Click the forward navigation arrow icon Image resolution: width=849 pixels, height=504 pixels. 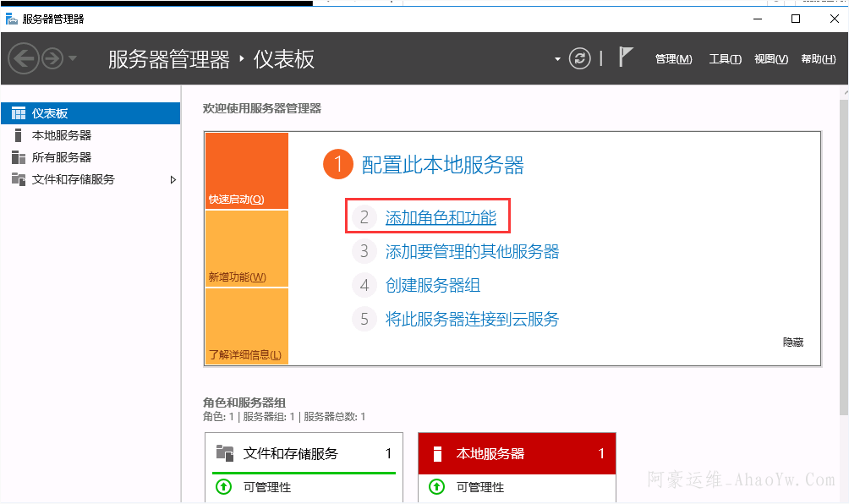pyautogui.click(x=52, y=58)
